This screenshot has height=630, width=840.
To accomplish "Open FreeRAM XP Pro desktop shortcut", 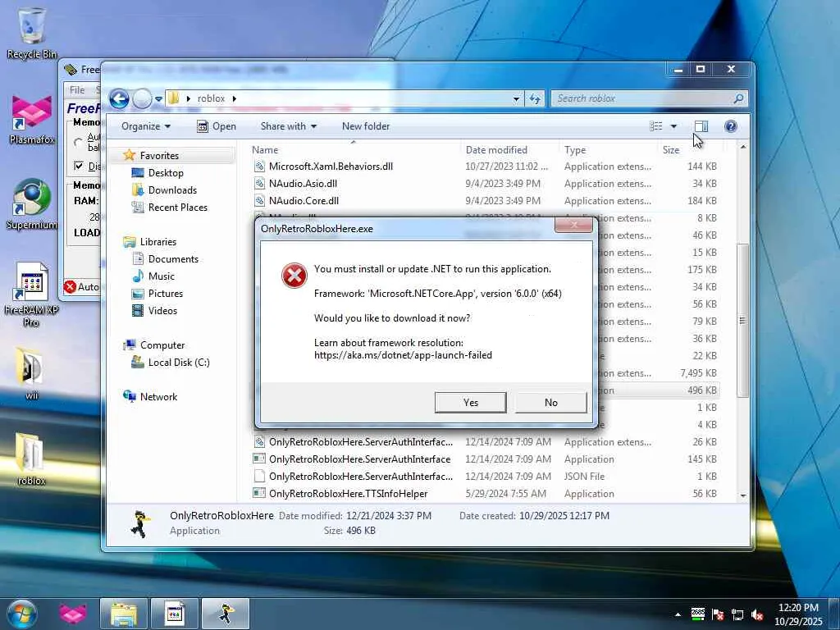I will pos(32,294).
